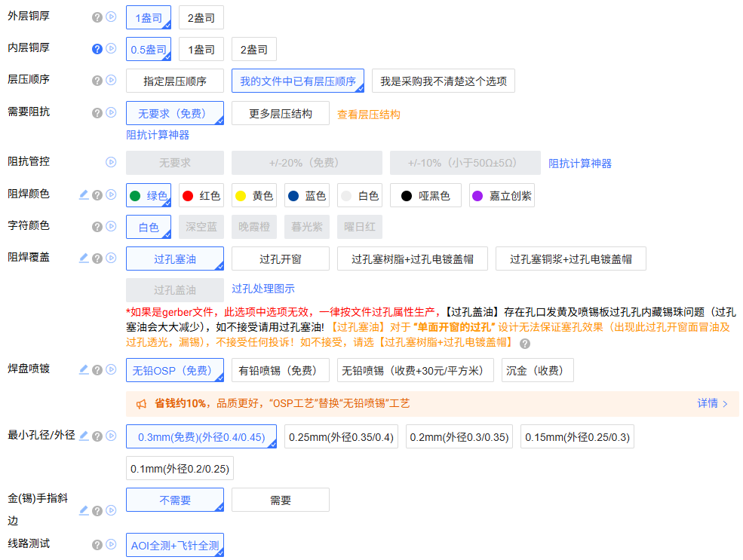Pick 嘉立创紫 solder mask color
The width and height of the screenshot is (743, 560).
coord(502,195)
